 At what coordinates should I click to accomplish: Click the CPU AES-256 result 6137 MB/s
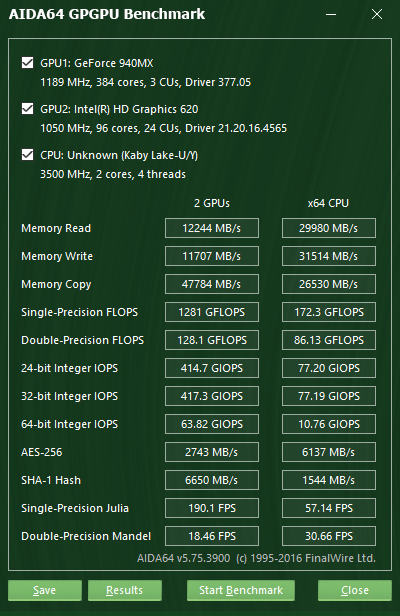pyautogui.click(x=329, y=452)
